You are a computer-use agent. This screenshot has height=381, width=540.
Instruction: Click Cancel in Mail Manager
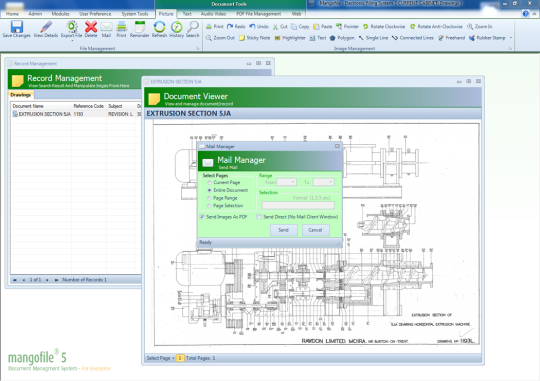(x=315, y=230)
